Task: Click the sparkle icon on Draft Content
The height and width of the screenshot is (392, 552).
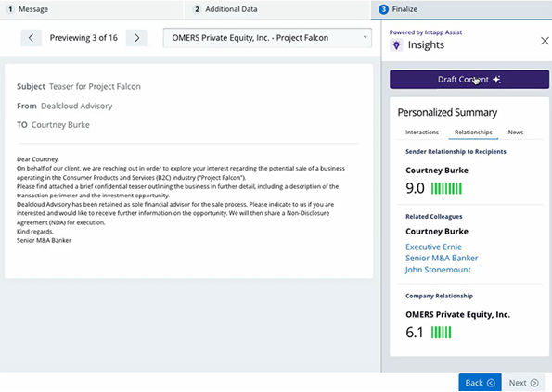Action: (496, 80)
